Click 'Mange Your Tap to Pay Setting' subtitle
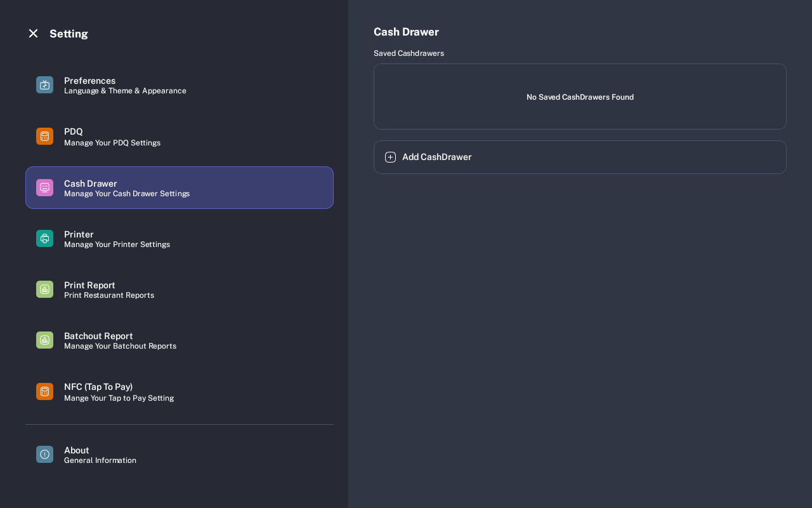Viewport: 812px width, 508px height. coord(119,398)
